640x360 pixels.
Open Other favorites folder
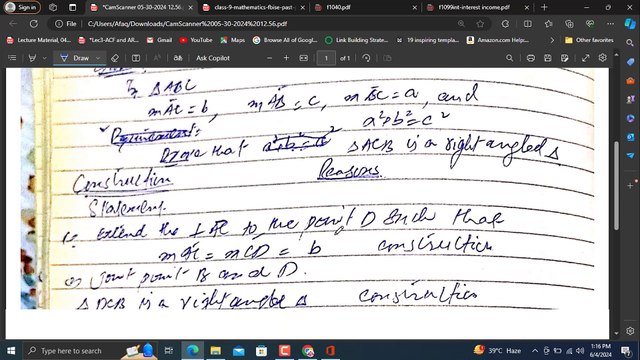(589, 40)
